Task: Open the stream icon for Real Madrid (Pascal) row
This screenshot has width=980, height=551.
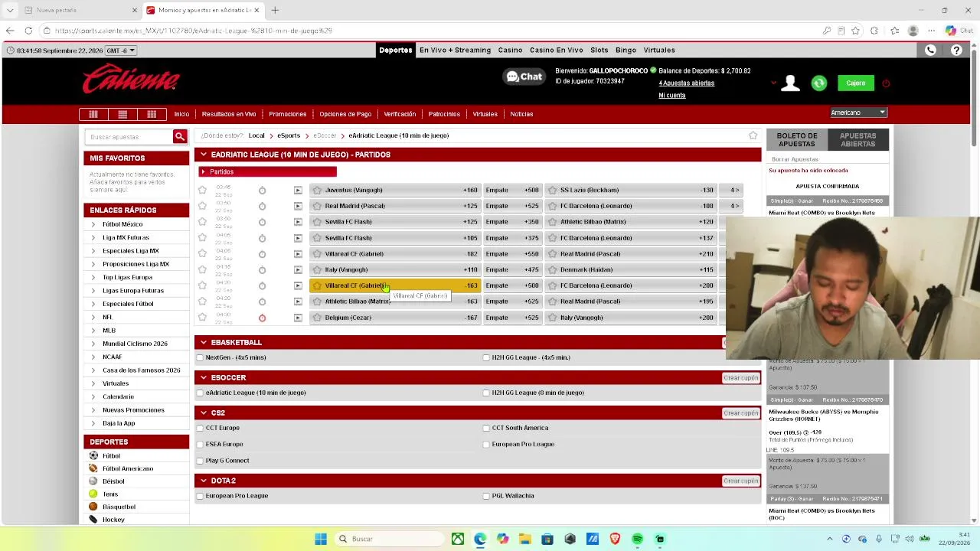Action: click(x=298, y=206)
